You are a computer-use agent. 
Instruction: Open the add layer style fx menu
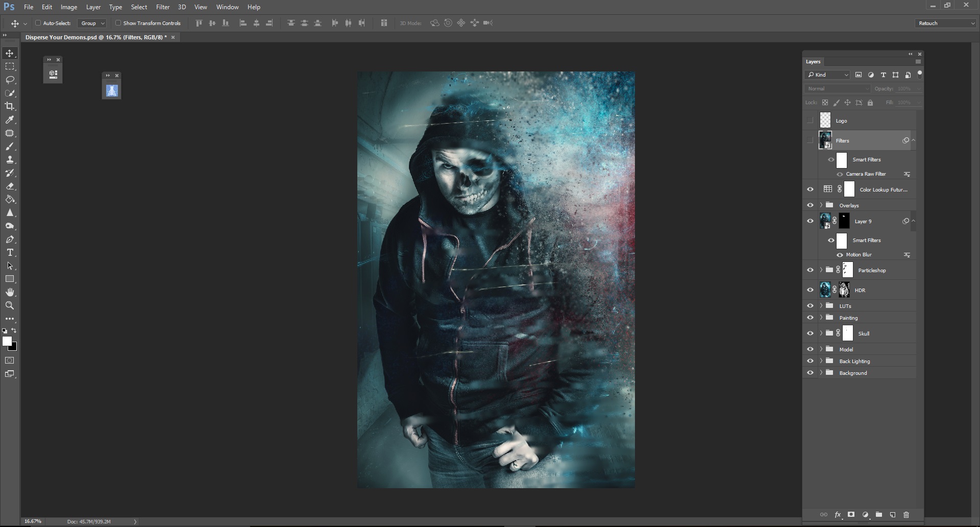point(838,515)
